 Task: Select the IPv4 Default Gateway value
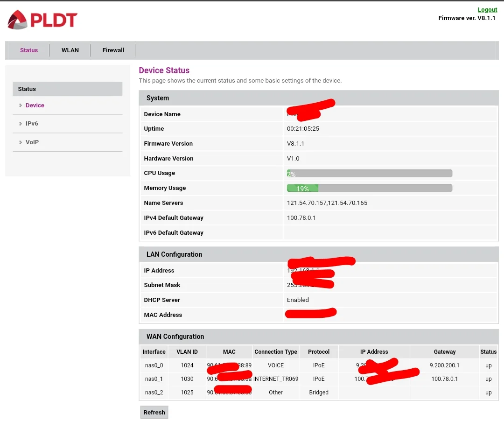[x=301, y=217]
